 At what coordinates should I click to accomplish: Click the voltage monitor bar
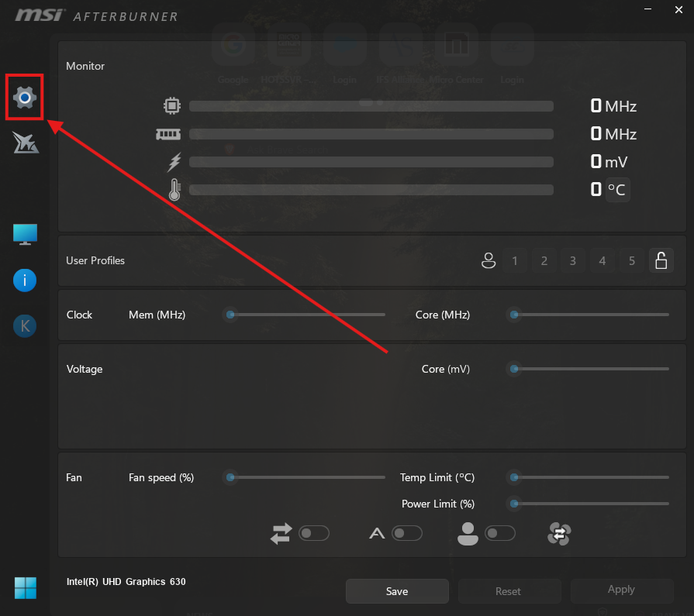click(x=371, y=162)
